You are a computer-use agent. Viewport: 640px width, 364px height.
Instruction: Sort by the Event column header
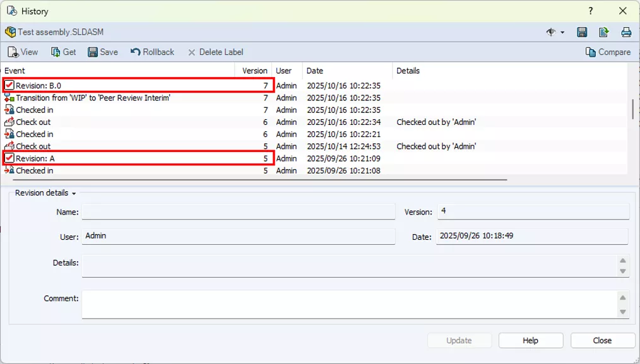tap(118, 71)
